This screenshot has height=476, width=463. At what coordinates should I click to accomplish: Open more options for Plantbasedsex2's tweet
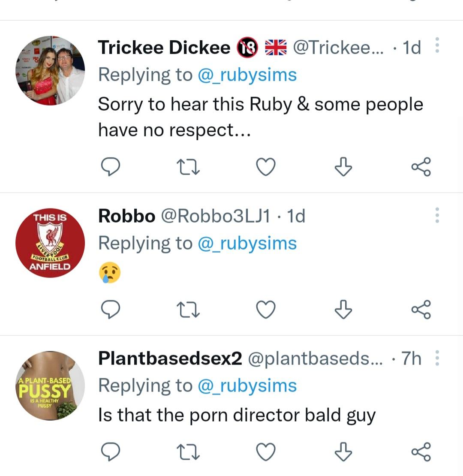click(x=437, y=358)
